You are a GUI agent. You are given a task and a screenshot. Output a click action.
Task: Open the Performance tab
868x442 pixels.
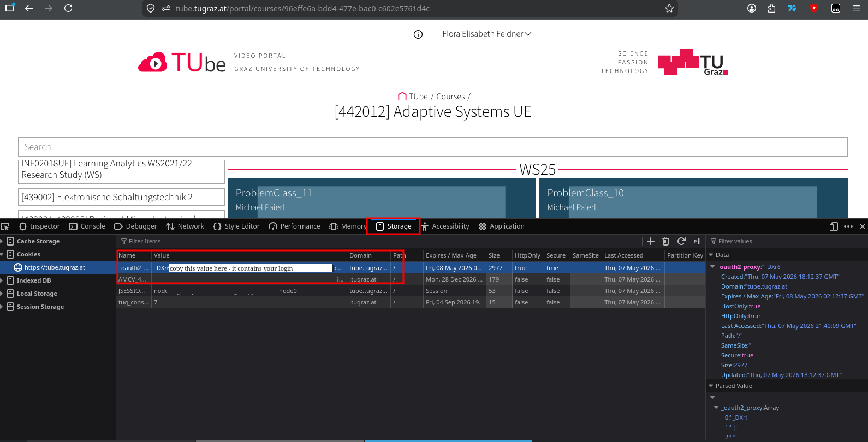click(294, 226)
